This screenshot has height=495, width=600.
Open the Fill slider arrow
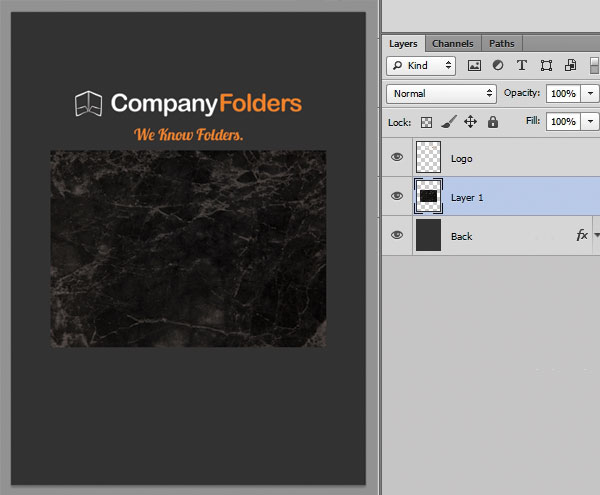pos(590,122)
